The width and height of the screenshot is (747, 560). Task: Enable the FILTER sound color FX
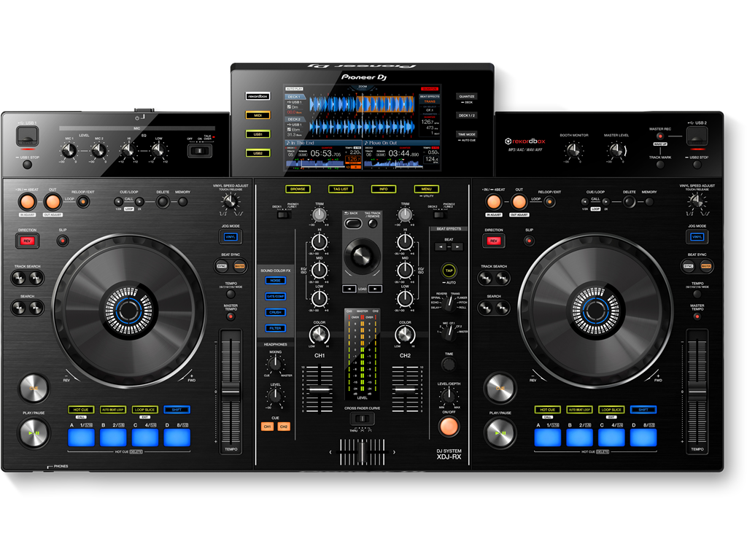(x=275, y=328)
